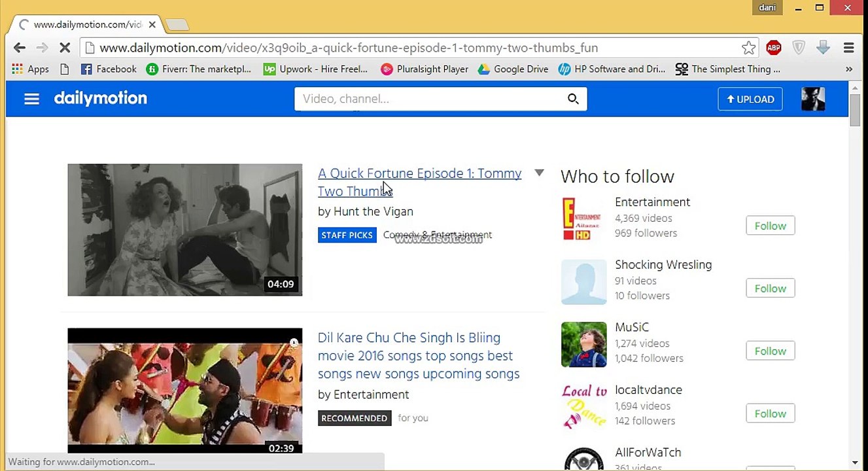The width and height of the screenshot is (868, 471).
Task: Open the Chrome menu
Action: coord(848,48)
